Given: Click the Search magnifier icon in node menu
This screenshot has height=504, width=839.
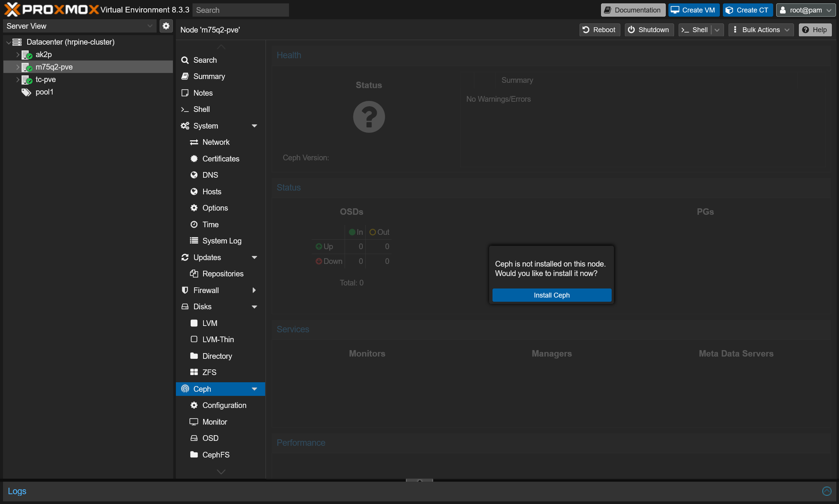Looking at the screenshot, I should pyautogui.click(x=185, y=60).
